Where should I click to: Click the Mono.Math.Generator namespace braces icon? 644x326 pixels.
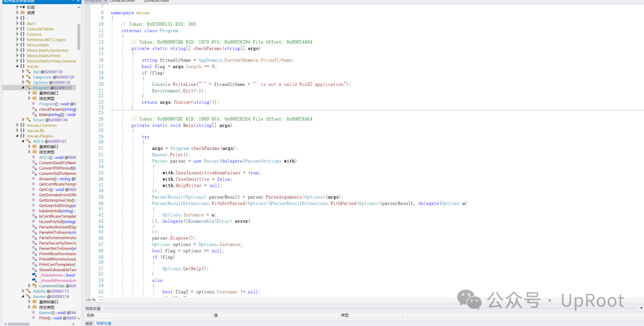coord(22,50)
